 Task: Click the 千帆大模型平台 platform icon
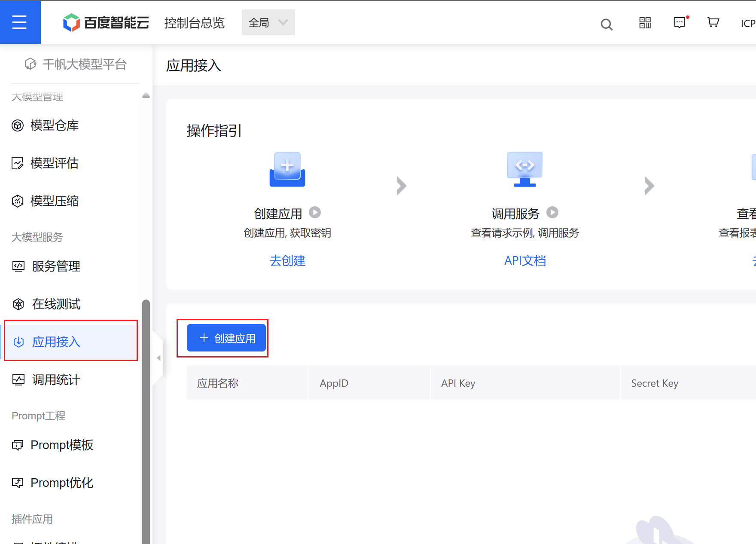point(30,64)
